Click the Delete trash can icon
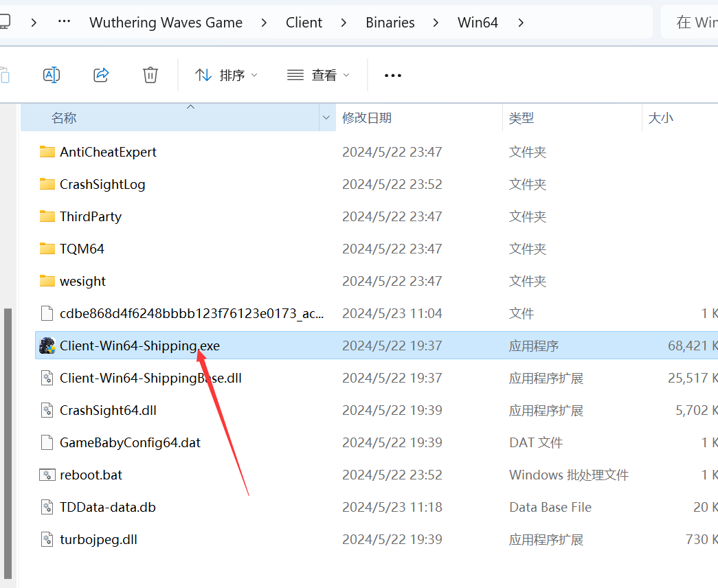Image resolution: width=718 pixels, height=588 pixels. [150, 75]
